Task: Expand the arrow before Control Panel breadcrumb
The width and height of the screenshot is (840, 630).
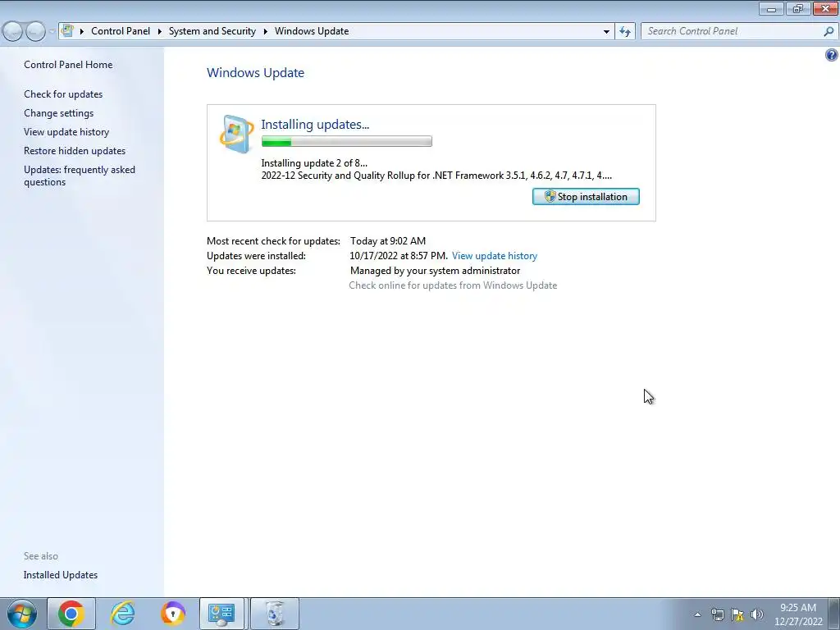Action: 82,31
